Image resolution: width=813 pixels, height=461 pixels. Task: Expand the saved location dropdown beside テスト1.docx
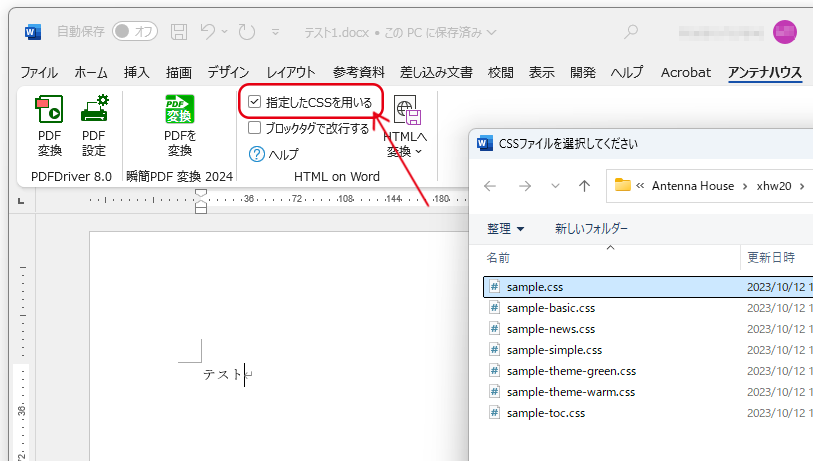tap(492, 33)
